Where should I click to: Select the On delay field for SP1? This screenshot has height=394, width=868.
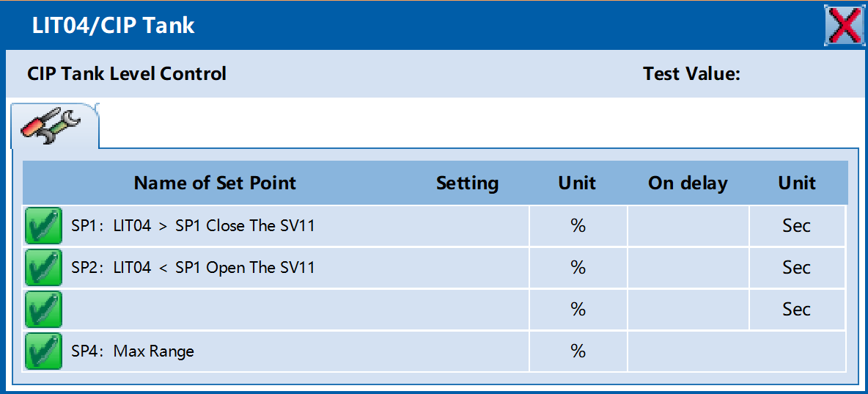[688, 225]
